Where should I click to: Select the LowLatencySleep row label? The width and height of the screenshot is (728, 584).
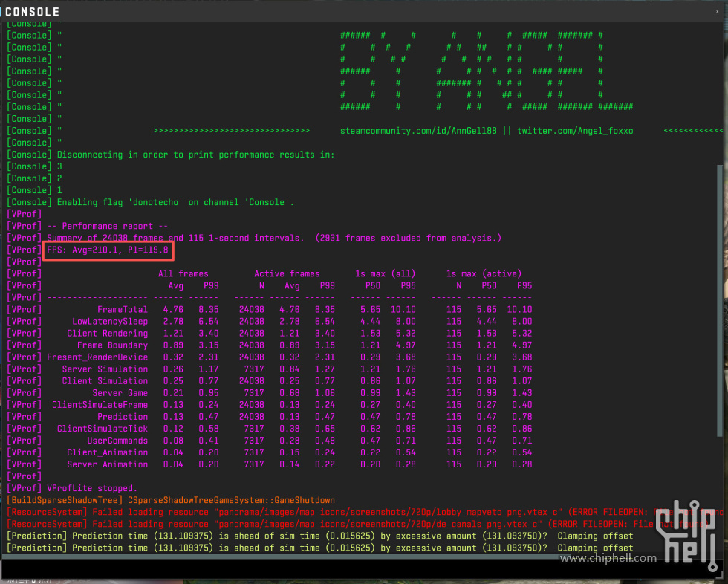[x=110, y=321]
